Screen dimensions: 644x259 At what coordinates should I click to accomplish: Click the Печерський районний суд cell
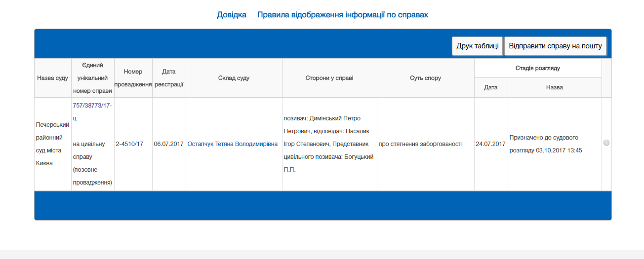pos(52,144)
